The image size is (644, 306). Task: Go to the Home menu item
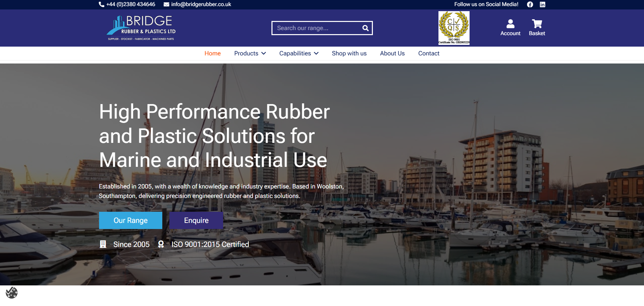pos(212,53)
